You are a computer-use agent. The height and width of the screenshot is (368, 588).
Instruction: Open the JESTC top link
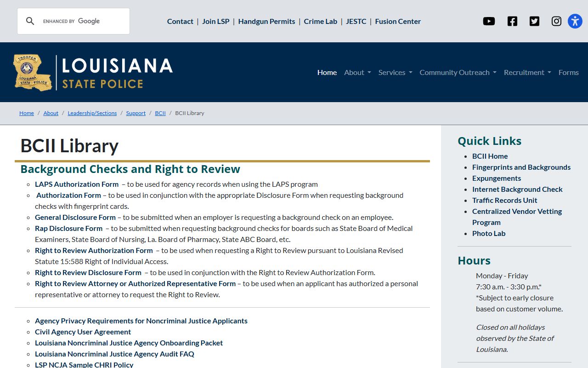tap(356, 21)
